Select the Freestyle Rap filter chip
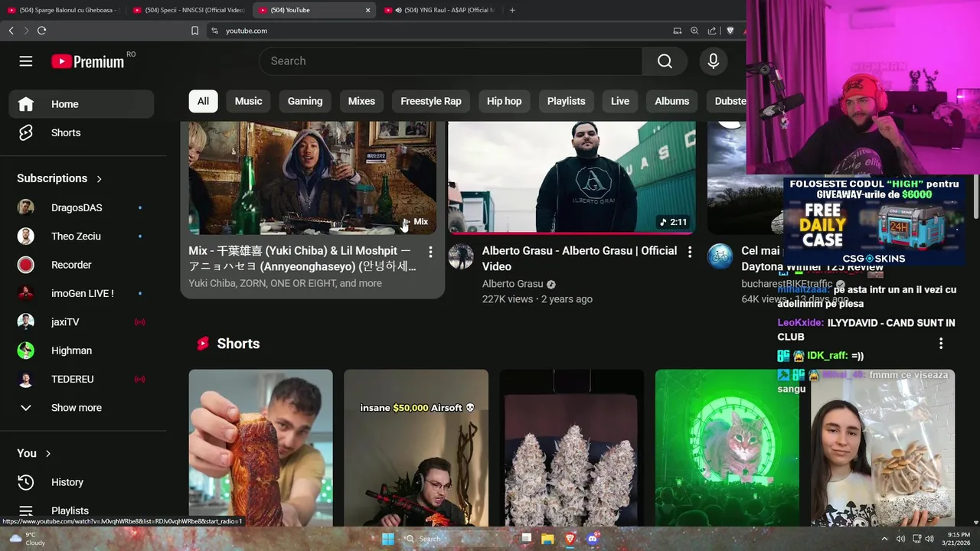980x551 pixels. 431,101
